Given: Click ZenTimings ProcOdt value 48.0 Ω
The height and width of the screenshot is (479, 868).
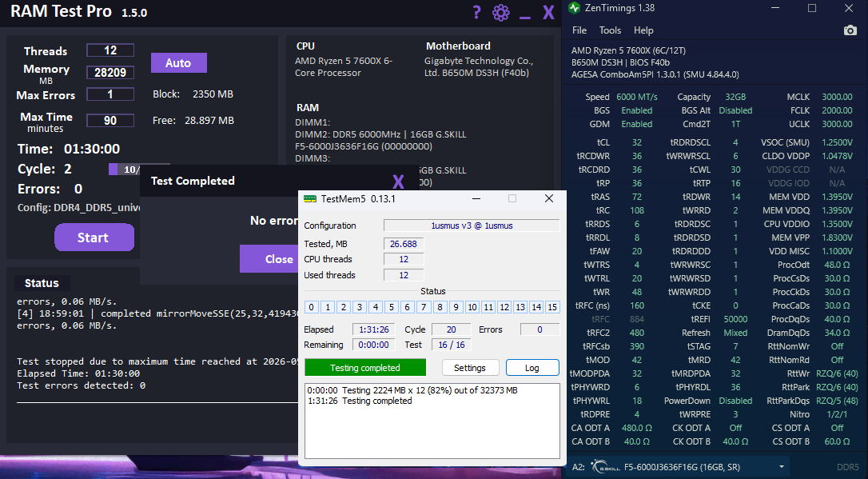Looking at the screenshot, I should (837, 265).
